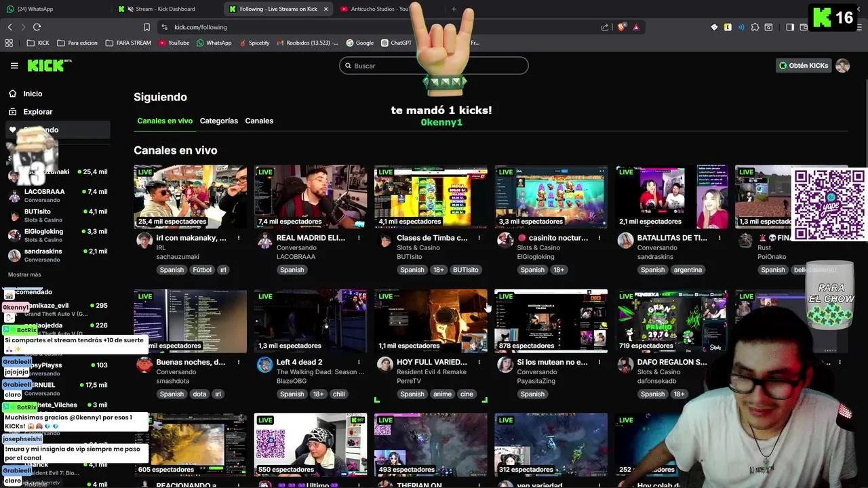This screenshot has height=488, width=868.
Task: Open DAFO REGALON stream title
Action: [x=672, y=362]
